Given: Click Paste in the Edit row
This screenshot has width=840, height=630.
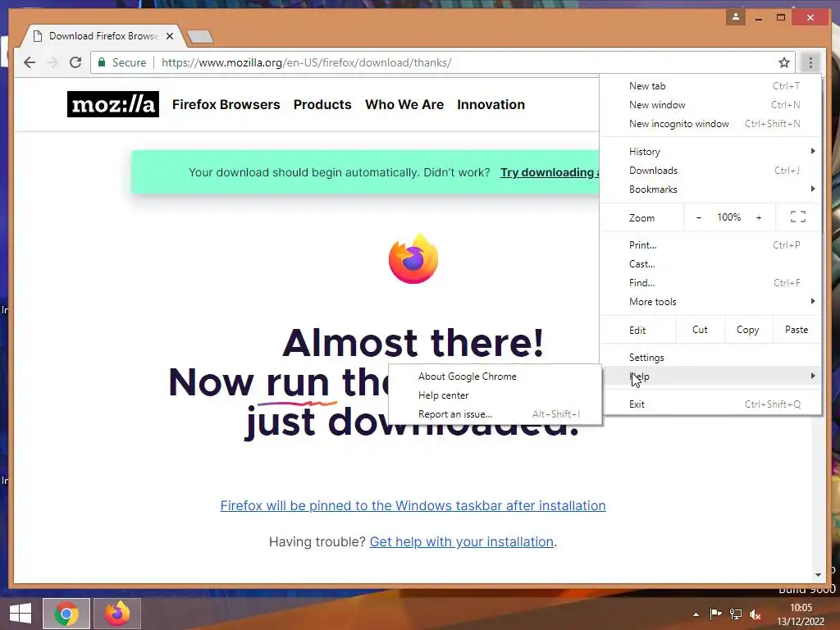Looking at the screenshot, I should click(797, 330).
